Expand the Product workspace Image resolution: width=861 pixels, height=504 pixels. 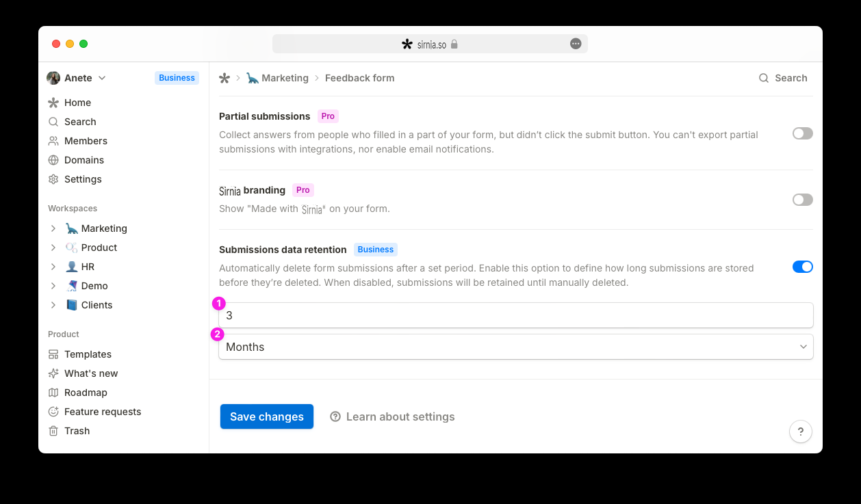point(53,248)
